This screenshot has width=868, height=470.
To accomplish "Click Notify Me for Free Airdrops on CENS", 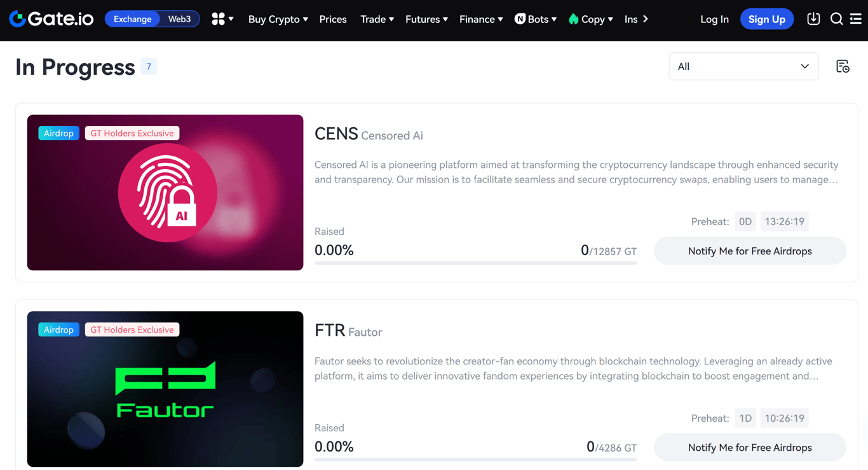I will click(750, 251).
